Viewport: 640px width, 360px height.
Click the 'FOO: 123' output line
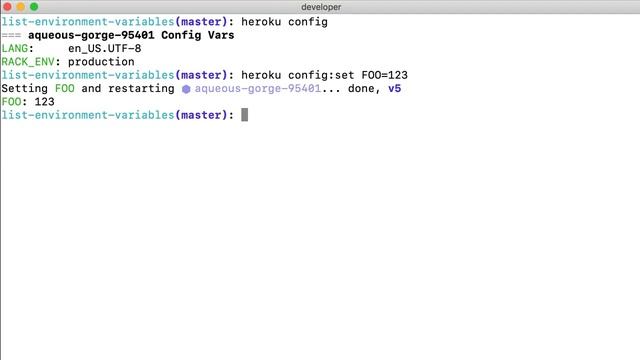pyautogui.click(x=28, y=102)
